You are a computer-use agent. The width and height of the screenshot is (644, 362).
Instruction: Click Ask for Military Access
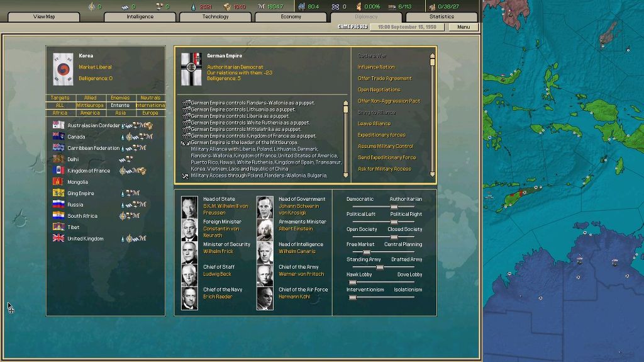pos(384,169)
